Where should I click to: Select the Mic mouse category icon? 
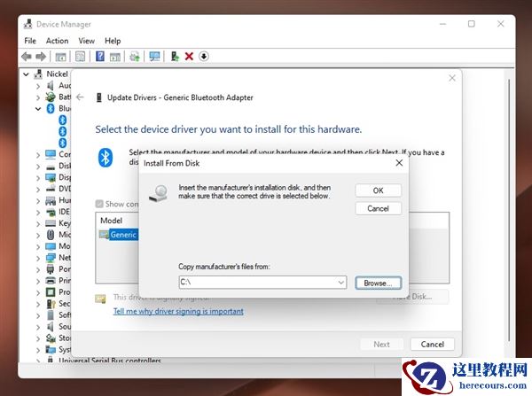pos(51,235)
